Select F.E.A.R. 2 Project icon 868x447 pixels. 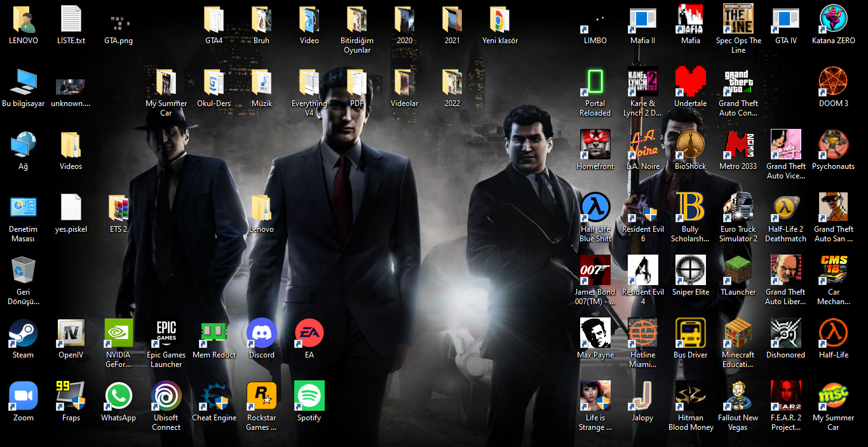pyautogui.click(x=786, y=396)
